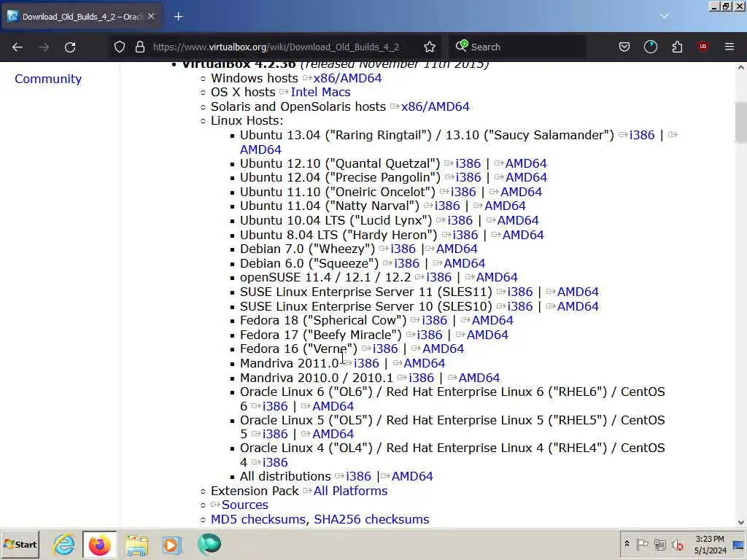Download Ubuntu 11.04 Natty Narval AMD64

[505, 206]
